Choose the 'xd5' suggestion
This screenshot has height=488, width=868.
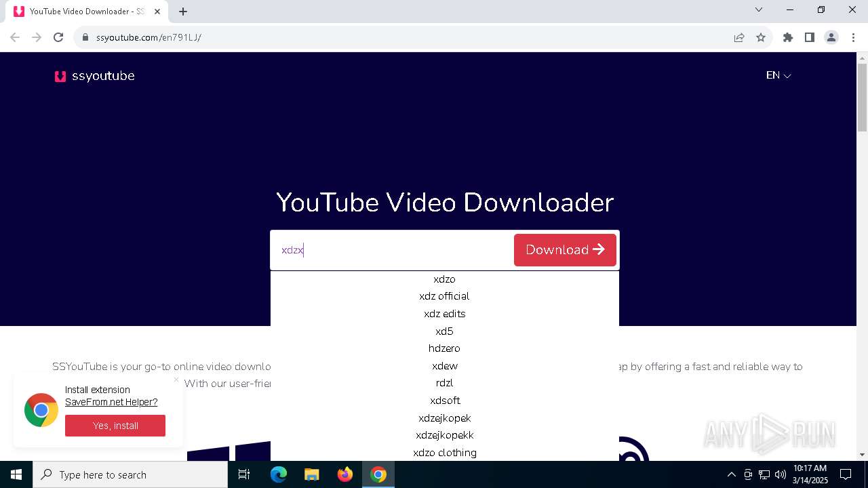445,331
